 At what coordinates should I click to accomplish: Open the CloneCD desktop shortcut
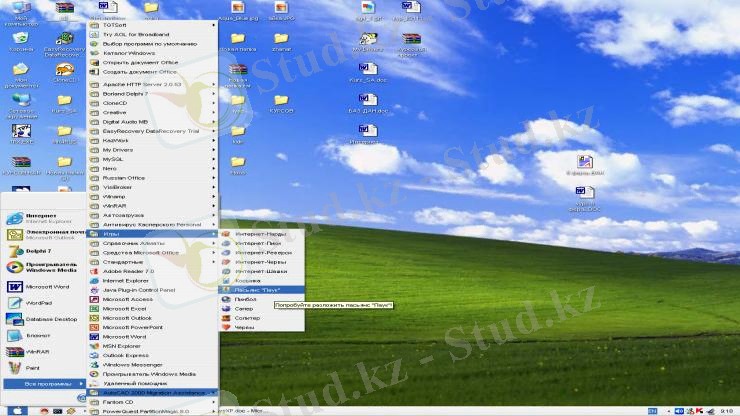pos(64,72)
